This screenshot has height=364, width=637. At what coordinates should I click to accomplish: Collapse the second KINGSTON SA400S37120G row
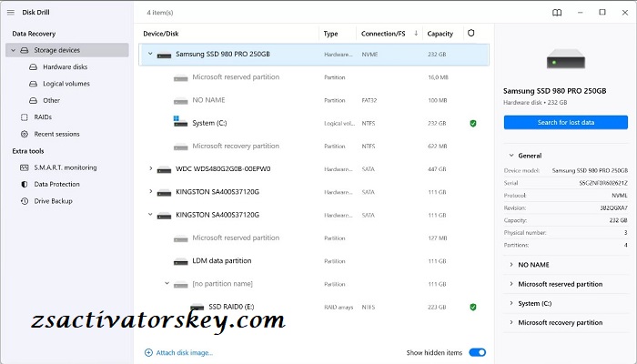[x=150, y=214]
